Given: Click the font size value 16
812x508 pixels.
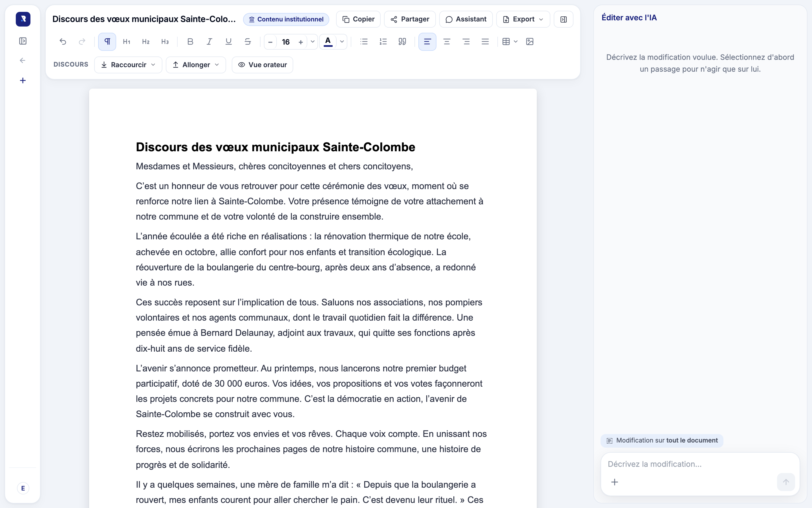Looking at the screenshot, I should (286, 42).
